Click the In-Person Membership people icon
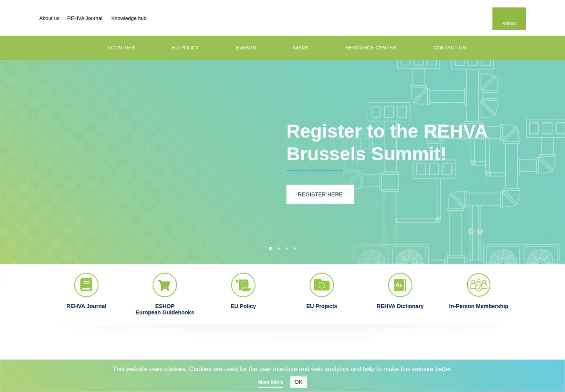This screenshot has height=392, width=565. (x=479, y=285)
